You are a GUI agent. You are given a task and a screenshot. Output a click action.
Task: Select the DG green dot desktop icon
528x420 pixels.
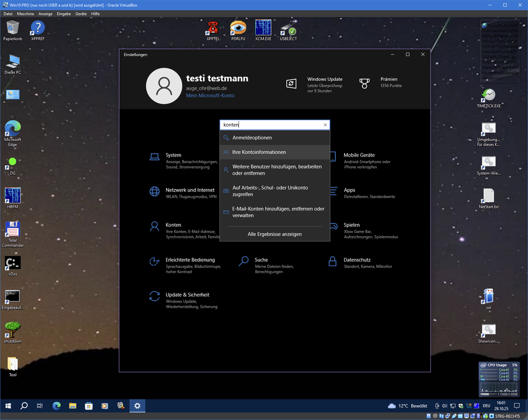coord(13,166)
